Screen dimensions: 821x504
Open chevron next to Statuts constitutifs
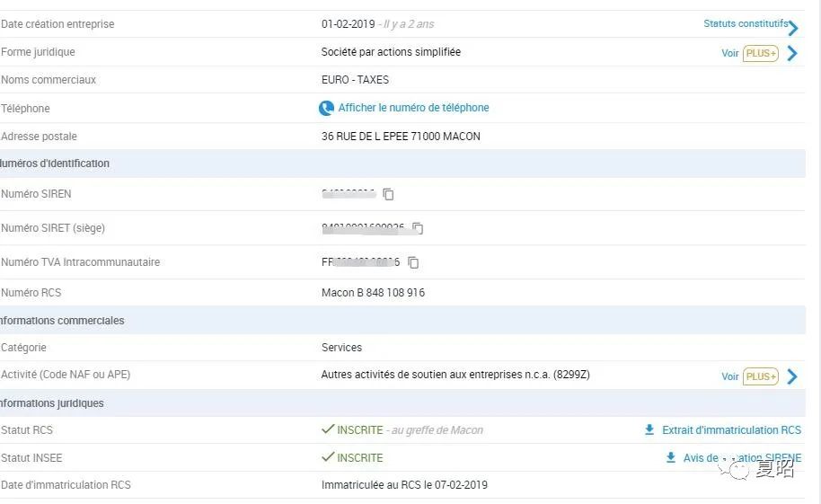793,27
